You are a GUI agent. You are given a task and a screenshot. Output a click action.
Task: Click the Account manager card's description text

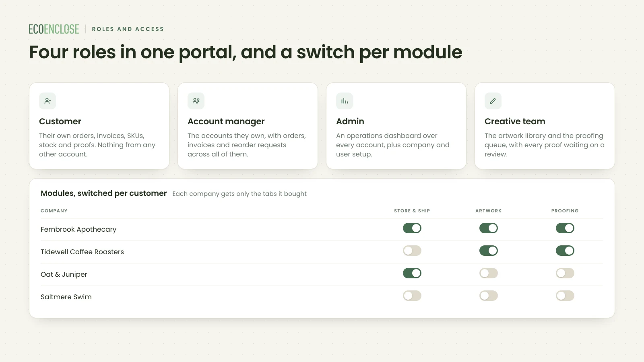(x=247, y=145)
